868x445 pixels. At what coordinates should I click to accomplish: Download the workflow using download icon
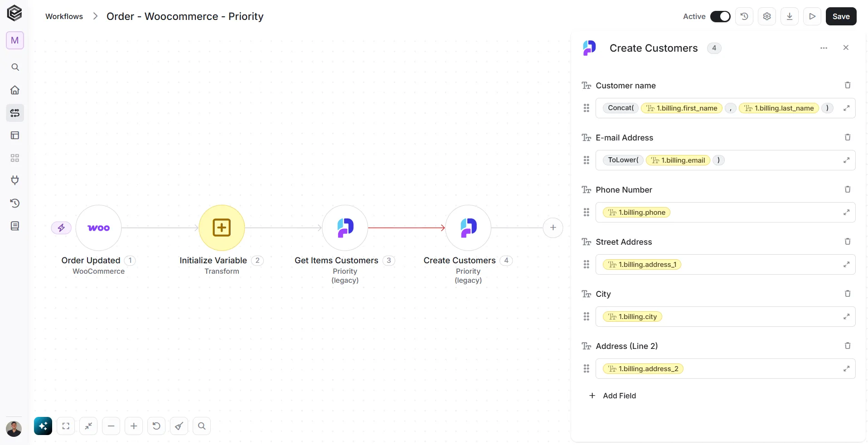(x=790, y=16)
